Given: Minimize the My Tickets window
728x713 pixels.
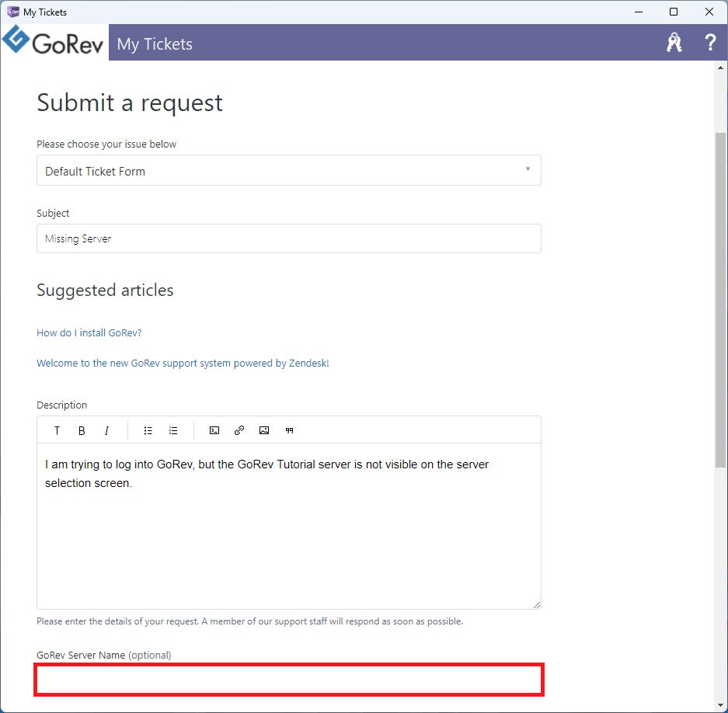Looking at the screenshot, I should pyautogui.click(x=639, y=12).
